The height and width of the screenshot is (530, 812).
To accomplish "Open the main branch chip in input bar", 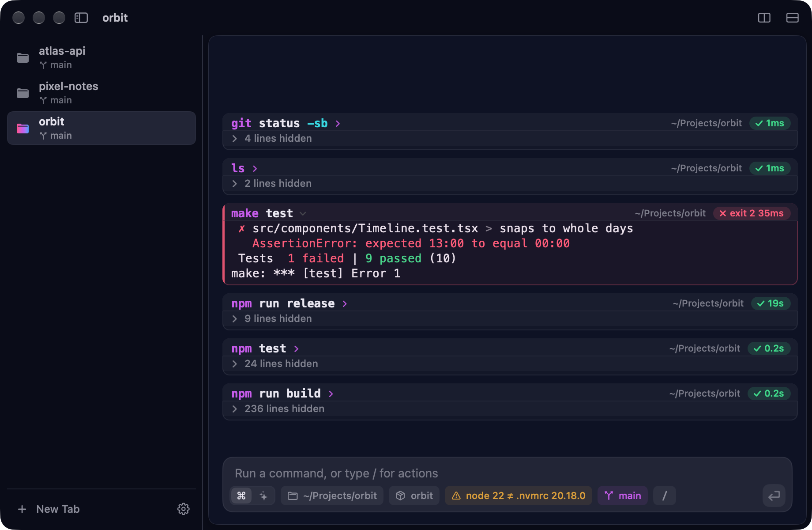I will pos(623,496).
